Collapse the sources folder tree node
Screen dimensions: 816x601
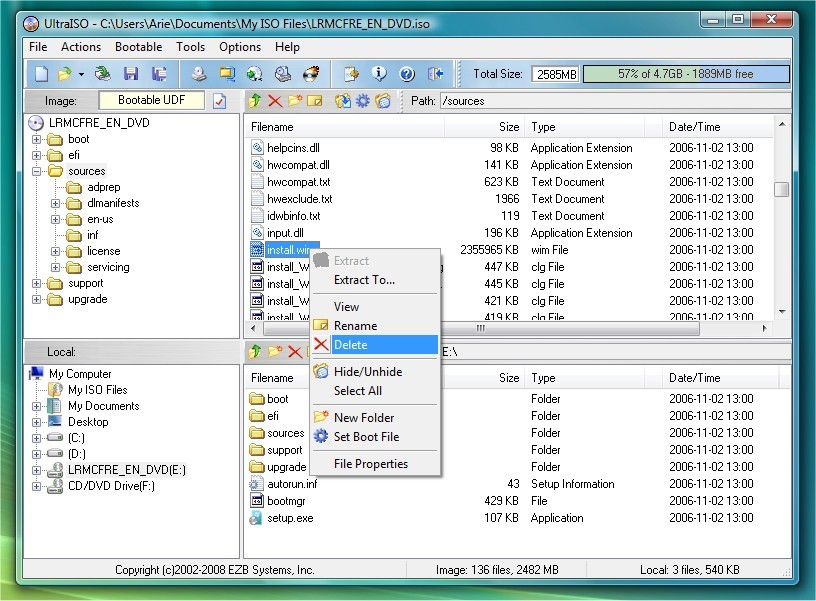[37, 172]
